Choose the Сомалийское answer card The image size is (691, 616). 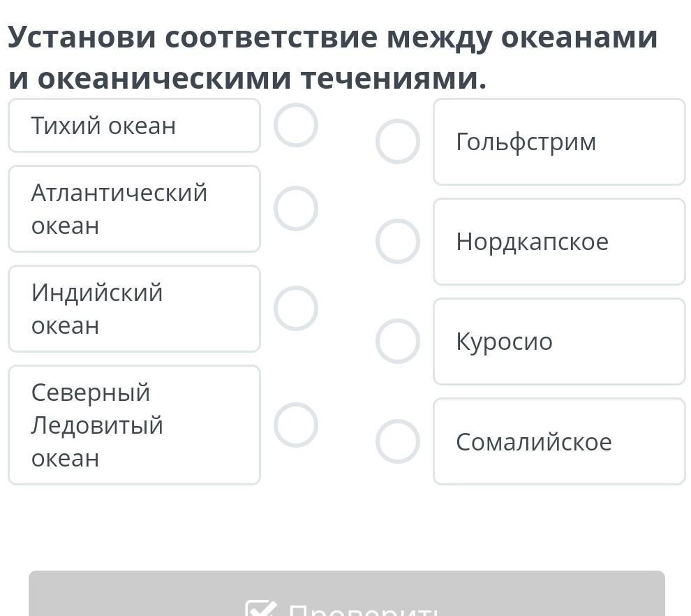pos(559,441)
